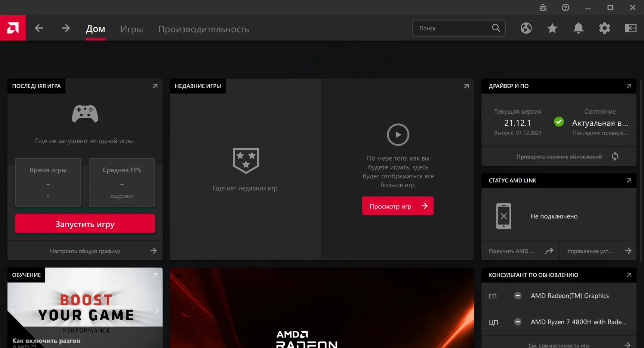Expand the ПОСЛЕДНЯЯ ИГРА panel

[x=155, y=86]
